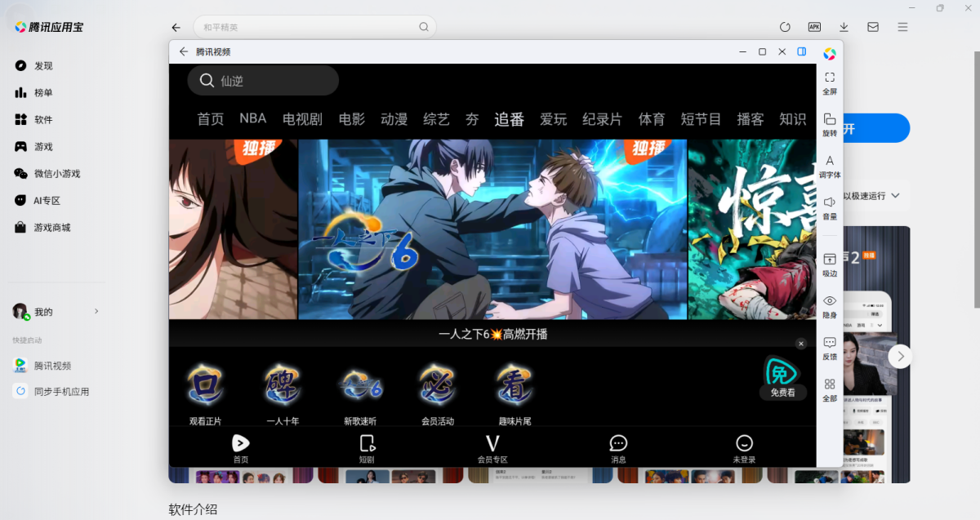
Task: Select the 动漫 tab
Action: 394,119
